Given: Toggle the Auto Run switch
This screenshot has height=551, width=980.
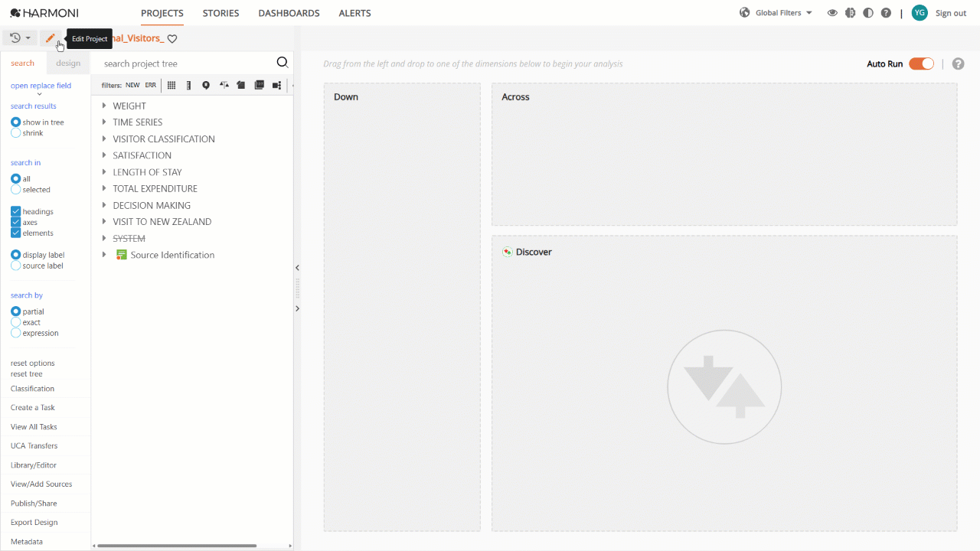Looking at the screenshot, I should tap(921, 64).
